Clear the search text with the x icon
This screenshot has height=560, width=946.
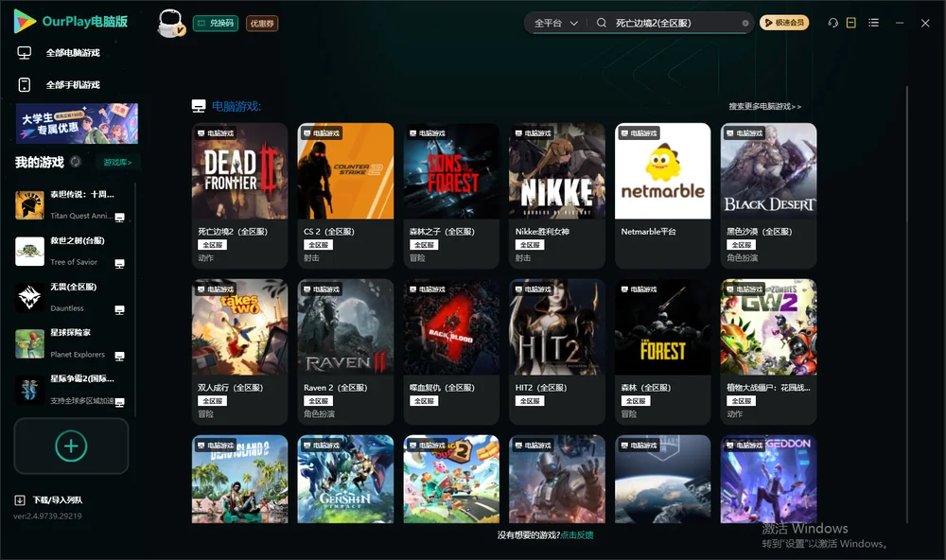tap(745, 23)
